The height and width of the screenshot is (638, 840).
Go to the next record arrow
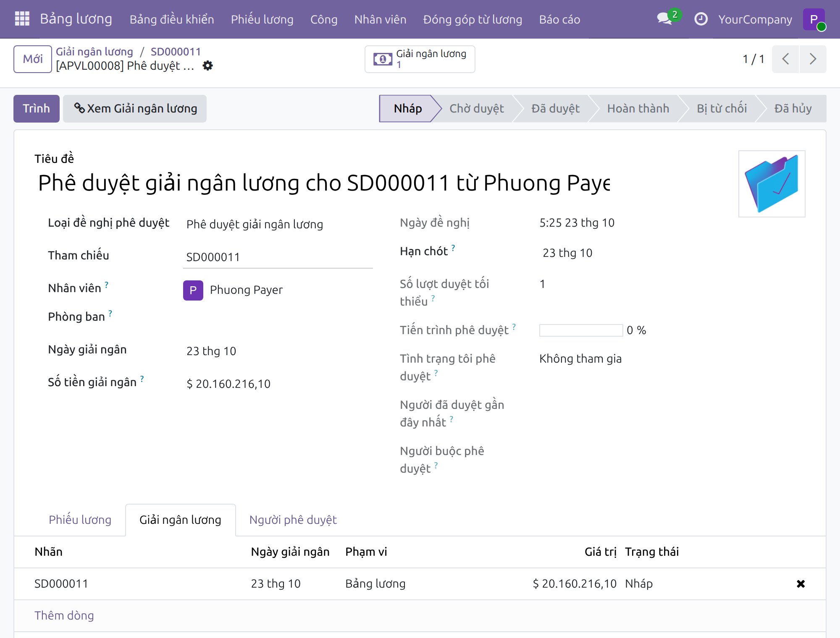click(813, 59)
